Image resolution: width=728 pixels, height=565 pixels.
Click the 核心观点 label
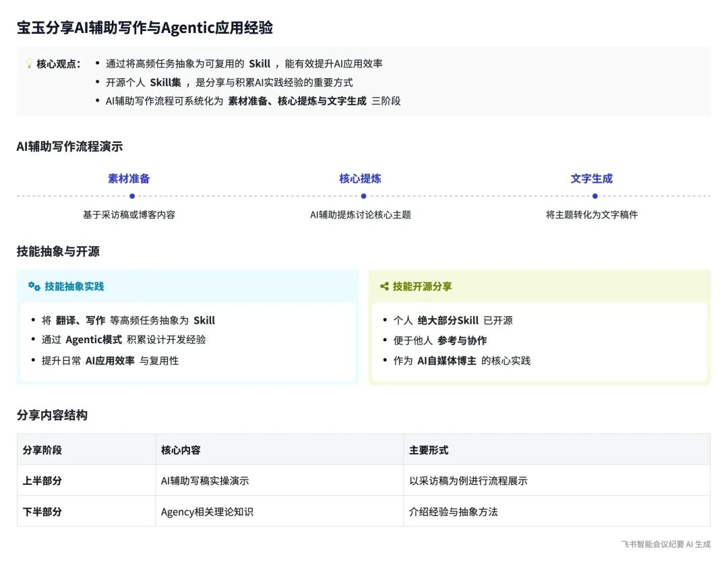(x=58, y=64)
